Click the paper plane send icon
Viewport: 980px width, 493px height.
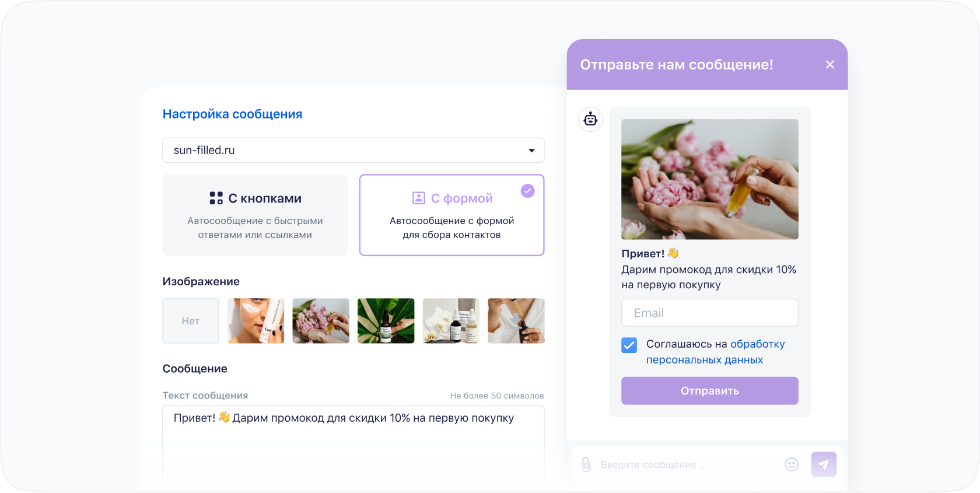(x=824, y=464)
